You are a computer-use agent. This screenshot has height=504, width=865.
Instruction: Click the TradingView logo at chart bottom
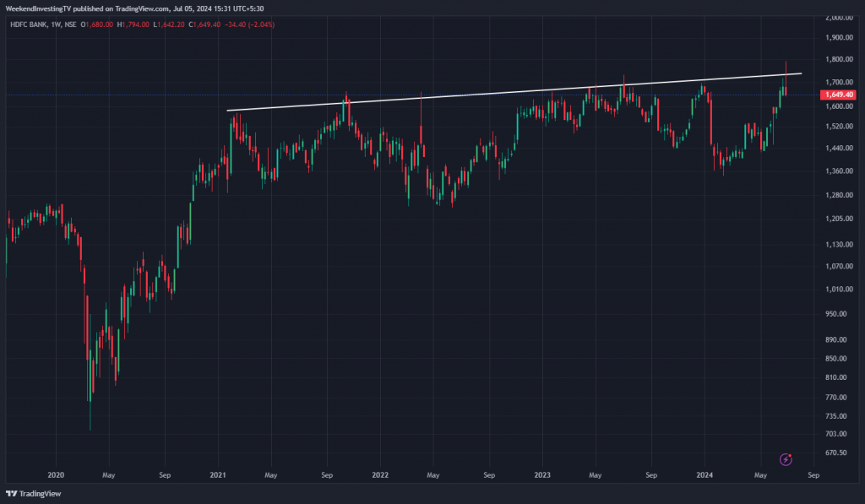[34, 494]
